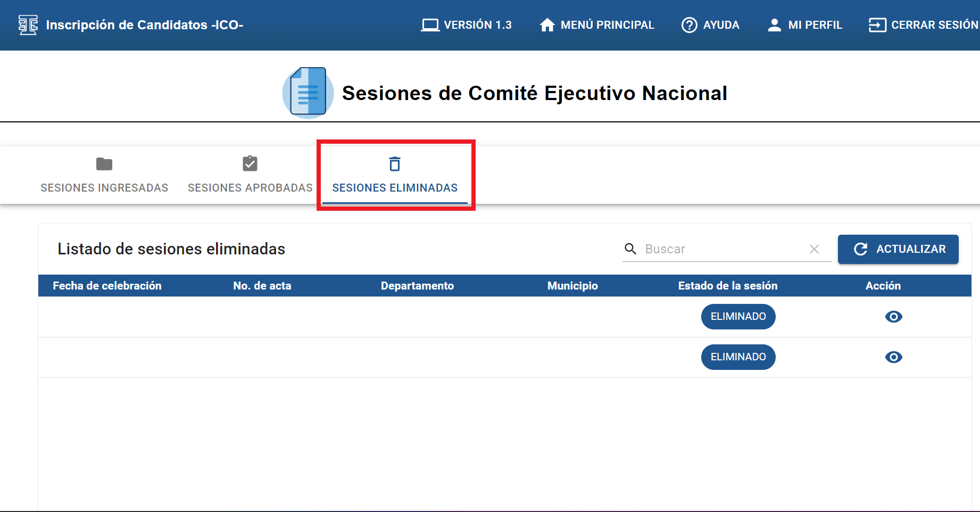Open Mi Perfil using the person icon
This screenshot has height=512, width=980.
(774, 25)
